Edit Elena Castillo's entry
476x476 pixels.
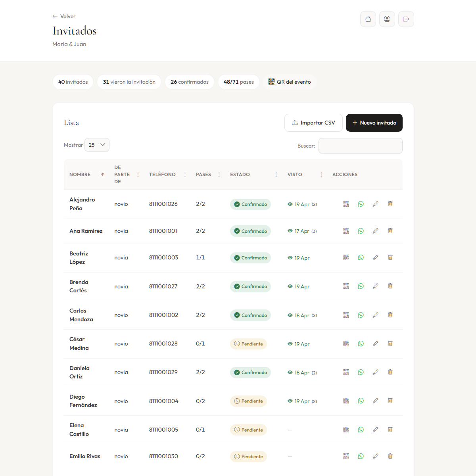pos(376,430)
